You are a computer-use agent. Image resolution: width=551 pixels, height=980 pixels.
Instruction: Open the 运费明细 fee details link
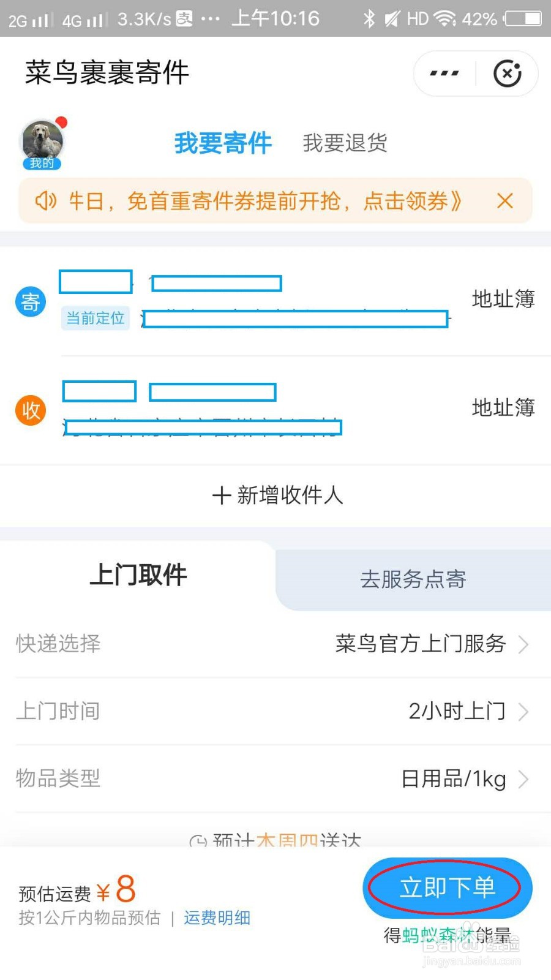pyautogui.click(x=217, y=918)
